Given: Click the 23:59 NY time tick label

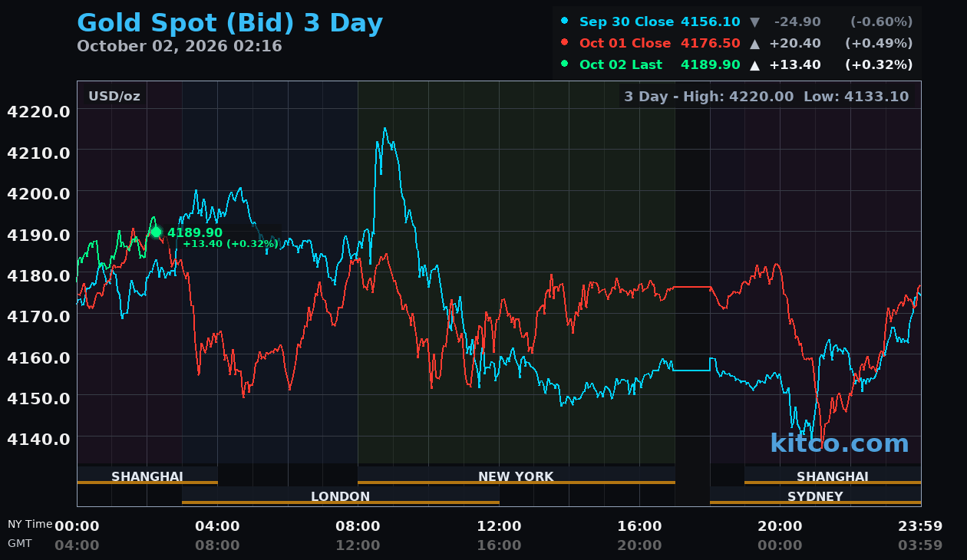Looking at the screenshot, I should pos(920,525).
